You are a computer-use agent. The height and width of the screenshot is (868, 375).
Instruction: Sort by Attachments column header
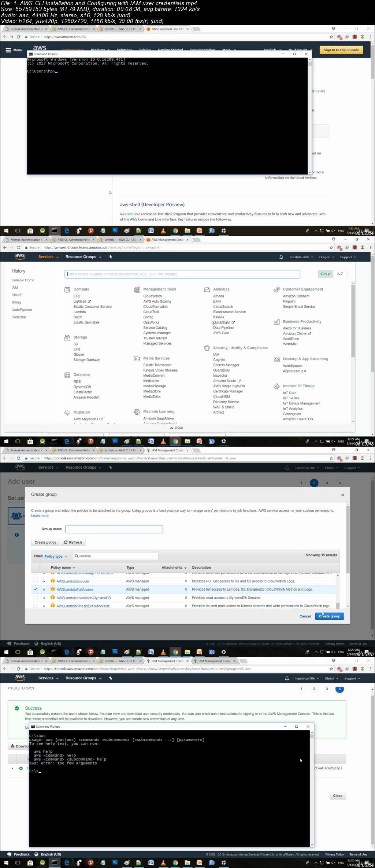pos(174,568)
